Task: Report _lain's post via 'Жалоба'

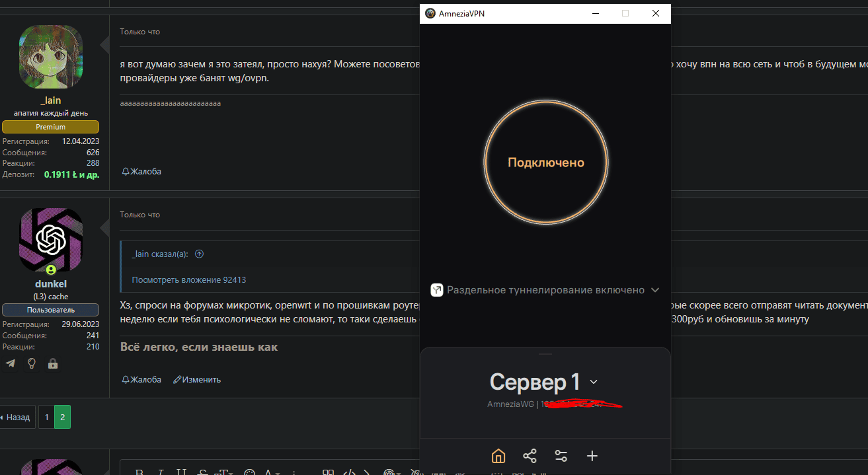Action: 141,171
